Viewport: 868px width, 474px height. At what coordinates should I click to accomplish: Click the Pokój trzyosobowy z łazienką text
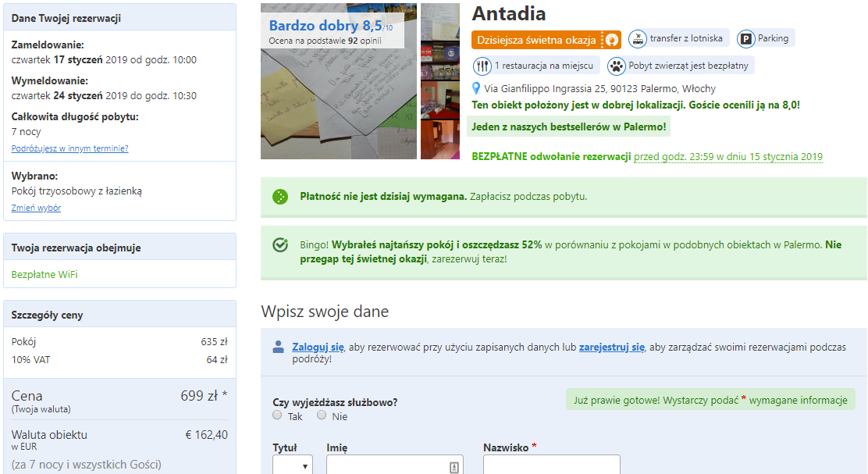tap(76, 191)
